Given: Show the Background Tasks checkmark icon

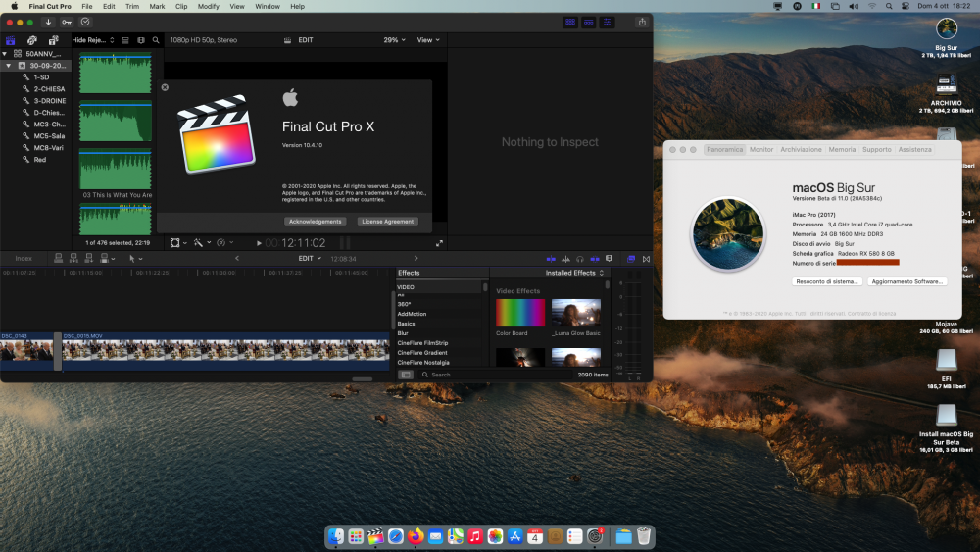Looking at the screenshot, I should [85, 22].
